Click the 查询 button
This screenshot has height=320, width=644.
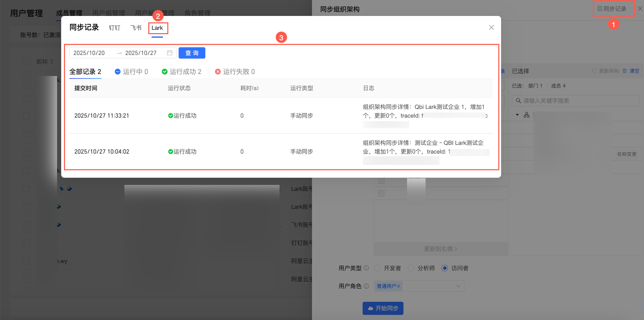click(192, 53)
